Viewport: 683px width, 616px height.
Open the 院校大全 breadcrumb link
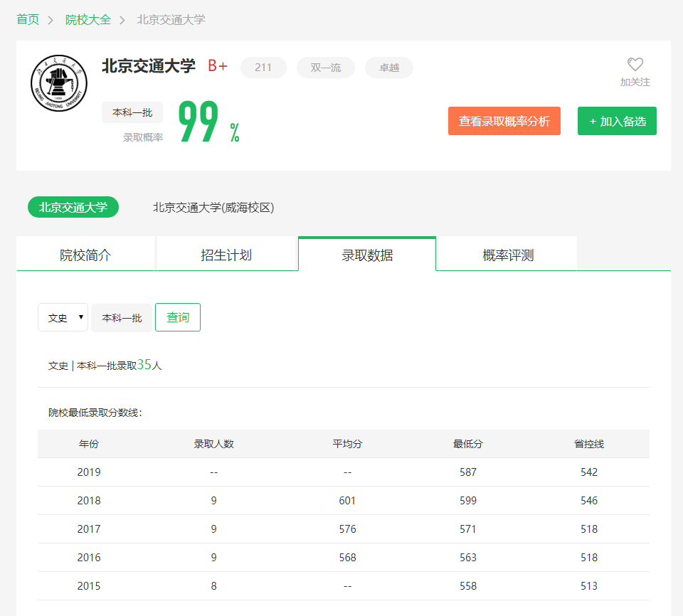coord(88,20)
